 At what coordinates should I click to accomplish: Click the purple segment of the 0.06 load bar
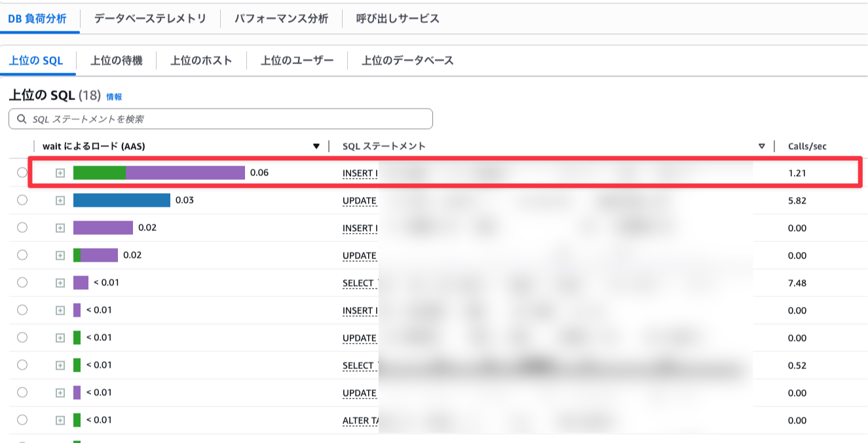pos(185,173)
